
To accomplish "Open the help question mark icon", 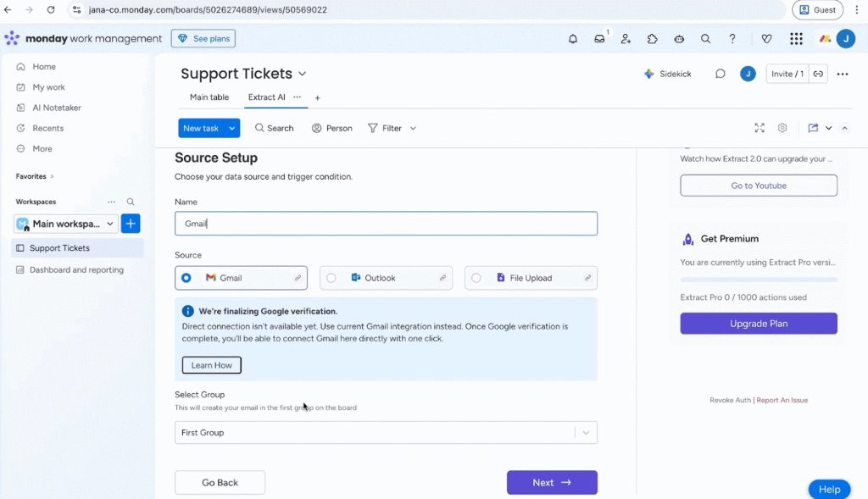I will [x=732, y=39].
